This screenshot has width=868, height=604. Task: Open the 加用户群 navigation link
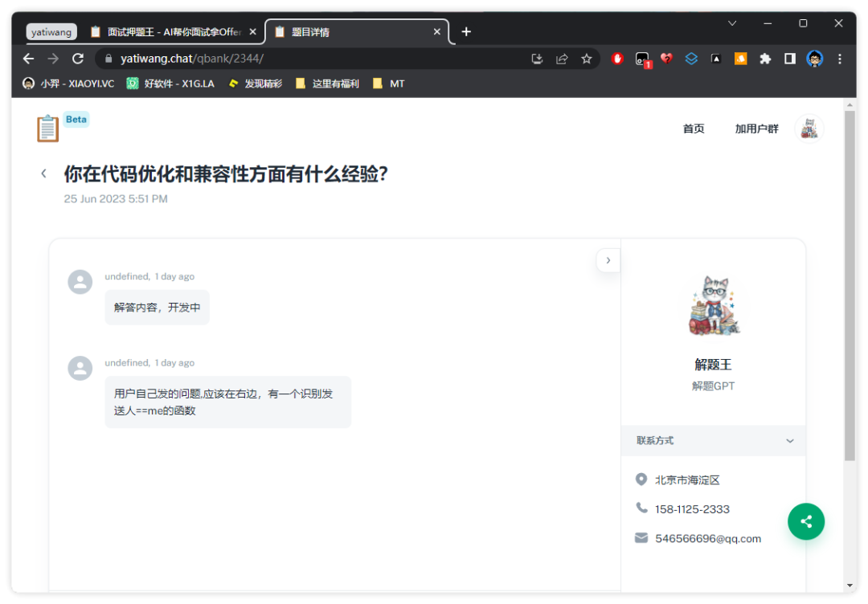click(x=756, y=129)
